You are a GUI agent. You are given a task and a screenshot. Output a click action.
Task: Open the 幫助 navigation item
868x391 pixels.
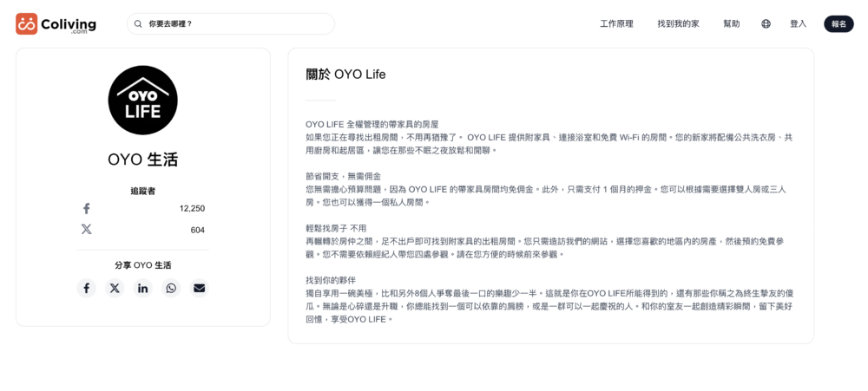tap(731, 24)
